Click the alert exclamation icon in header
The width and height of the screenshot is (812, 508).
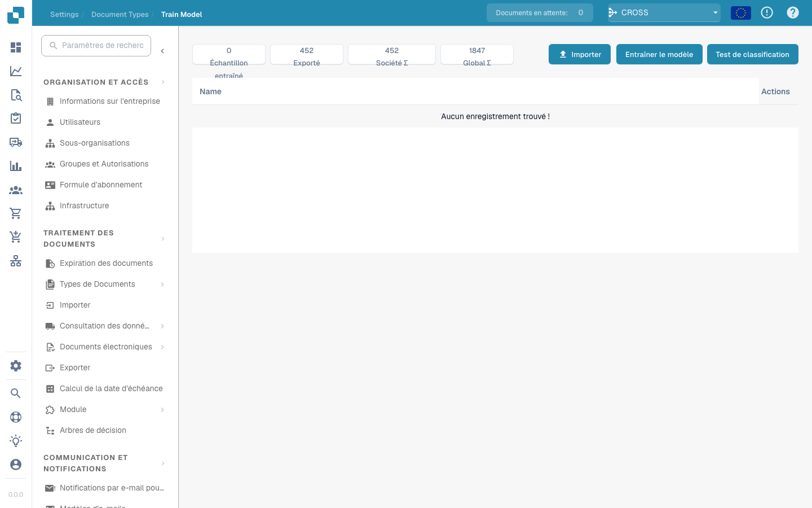click(767, 12)
